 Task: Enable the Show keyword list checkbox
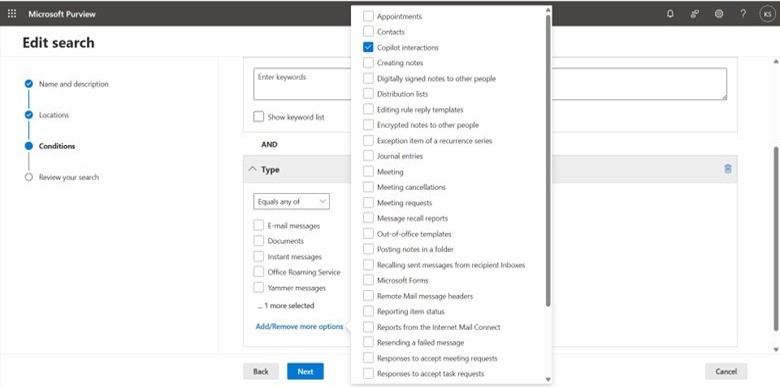point(258,117)
